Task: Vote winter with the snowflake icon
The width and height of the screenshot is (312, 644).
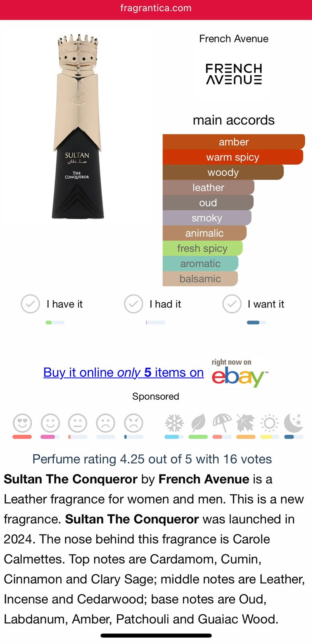Action: tap(174, 423)
